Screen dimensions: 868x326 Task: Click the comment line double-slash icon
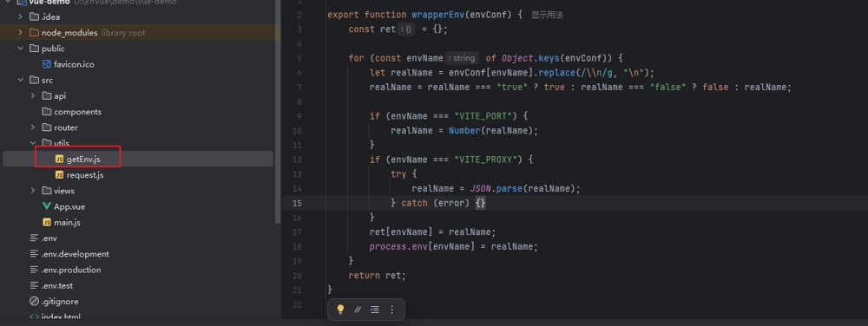point(358,310)
